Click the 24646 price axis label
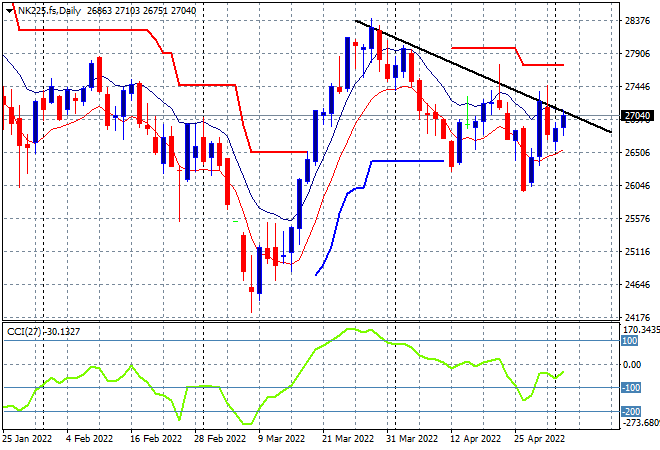The image size is (660, 450). 637,285
